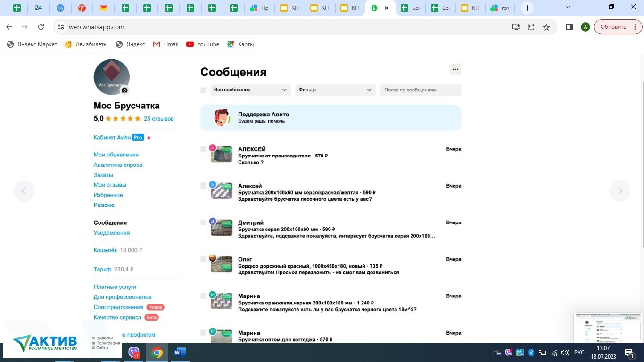Screen dimensions: 644x362
Task: Click the Поиск по сообщениям search field
Action: [x=421, y=90]
